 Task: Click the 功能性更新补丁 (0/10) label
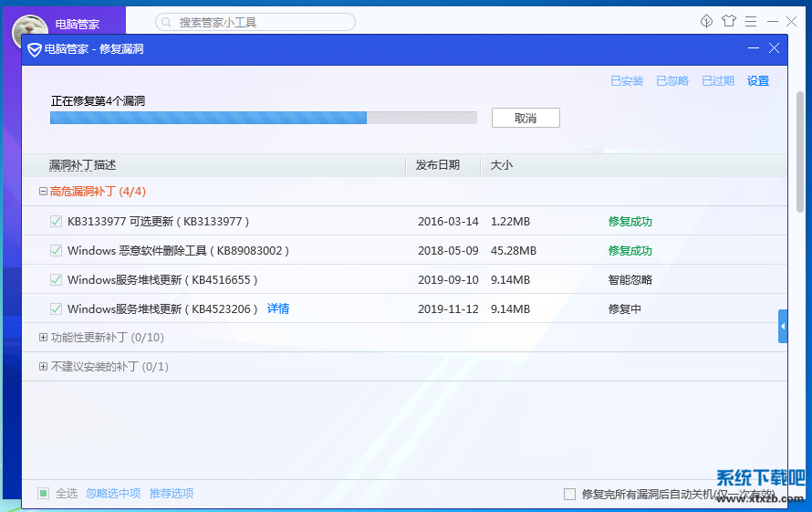[107, 338]
